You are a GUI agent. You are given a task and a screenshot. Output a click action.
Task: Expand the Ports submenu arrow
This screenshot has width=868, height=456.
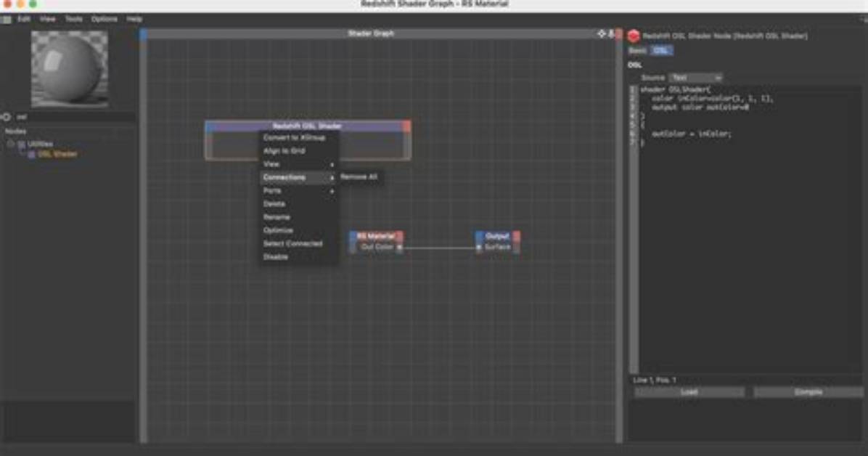click(x=332, y=191)
